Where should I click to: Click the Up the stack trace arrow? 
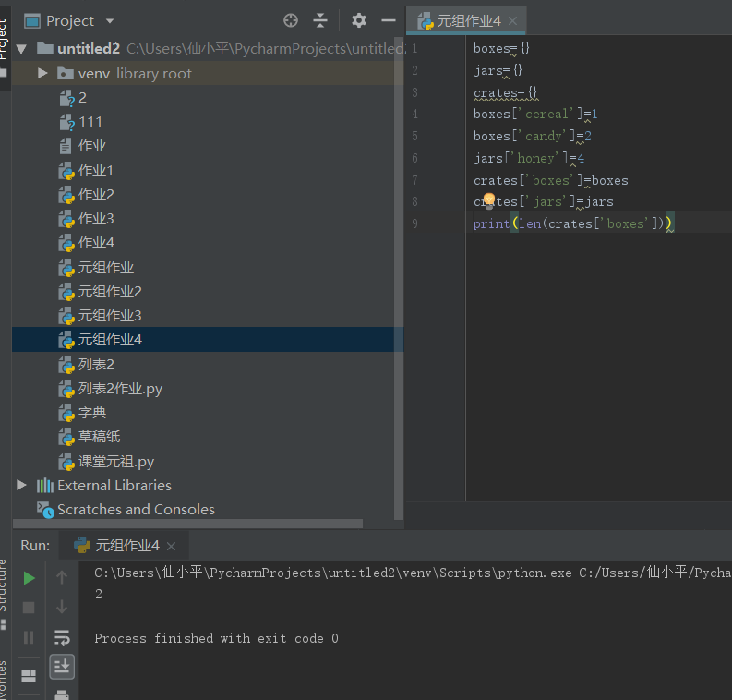[62, 578]
